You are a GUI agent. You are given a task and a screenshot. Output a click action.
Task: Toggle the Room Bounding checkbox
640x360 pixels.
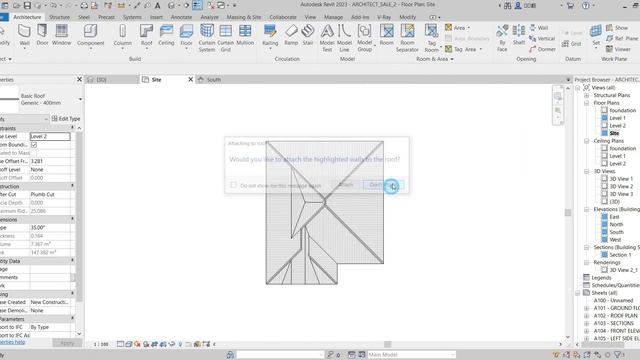point(34,144)
